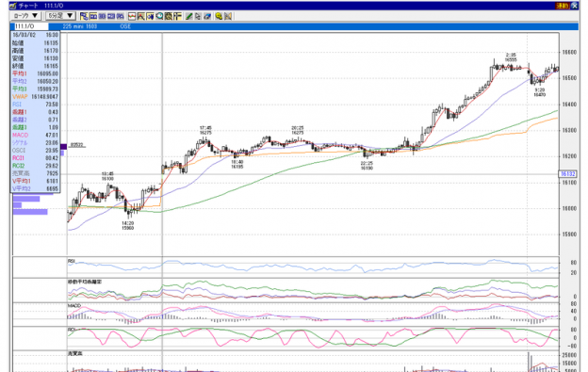Toggle the PA chart layout icon
The height and width of the screenshot is (372, 588).
click(x=120, y=16)
